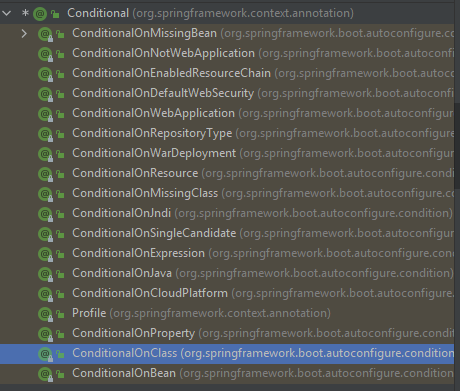Click the annotation icon of ConditionalOnRepositoryType
The image size is (460, 391).
45,134
